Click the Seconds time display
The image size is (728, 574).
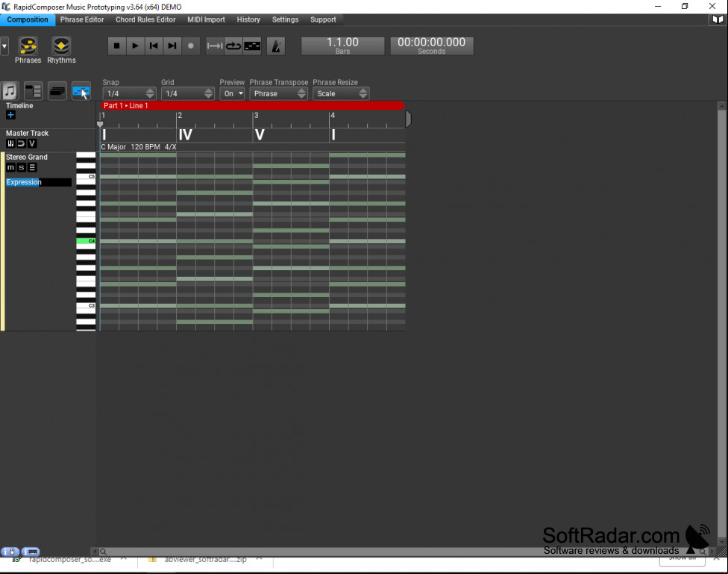click(x=431, y=46)
